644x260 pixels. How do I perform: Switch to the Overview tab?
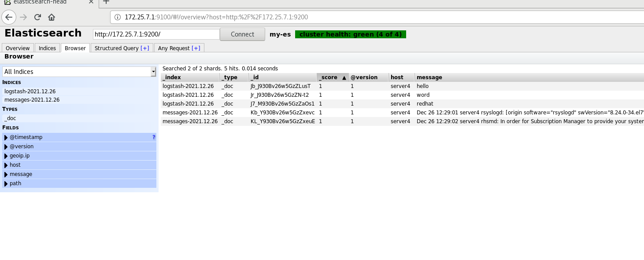pos(18,48)
